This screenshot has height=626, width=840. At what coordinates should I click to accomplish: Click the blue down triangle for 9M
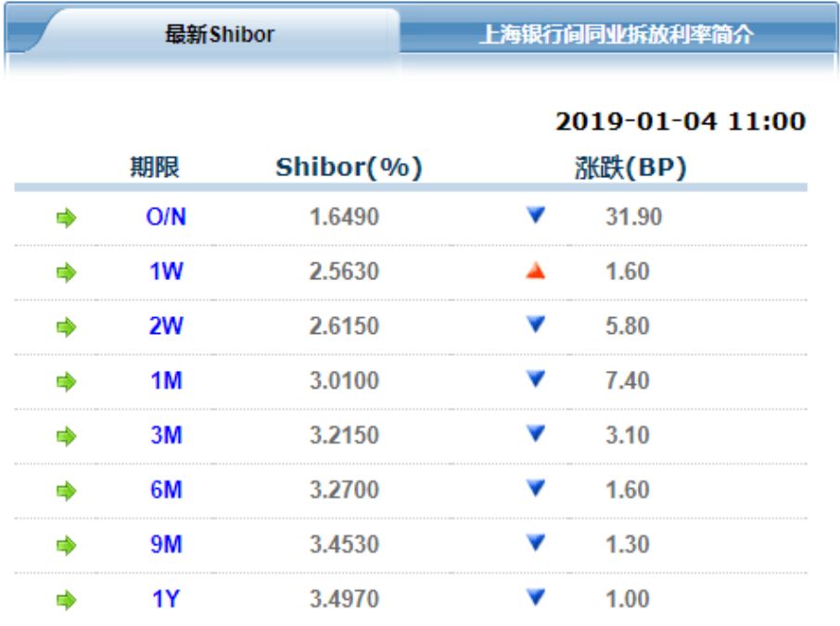click(x=536, y=543)
